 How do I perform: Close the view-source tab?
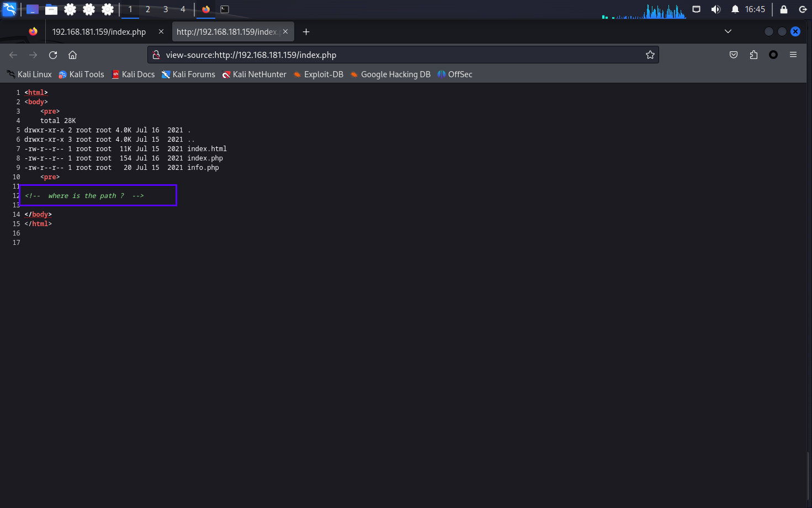tap(285, 31)
